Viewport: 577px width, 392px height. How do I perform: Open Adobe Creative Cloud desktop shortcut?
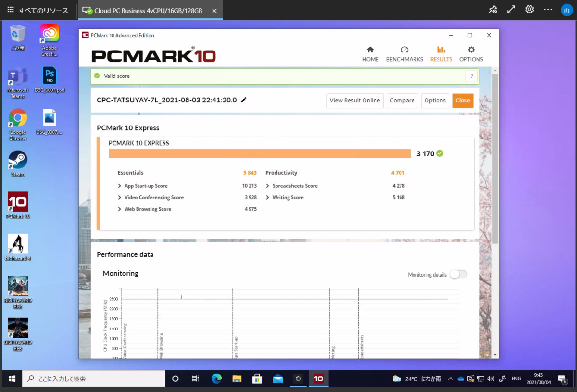pos(50,40)
